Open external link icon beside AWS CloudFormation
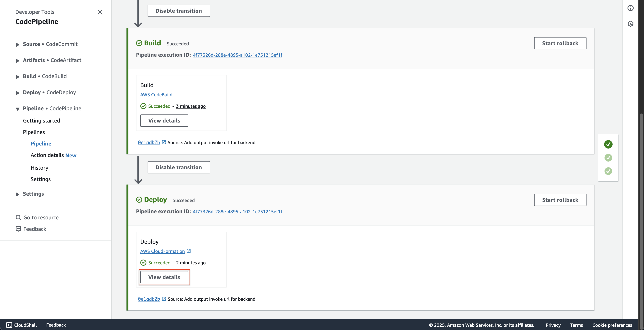 [189, 251]
